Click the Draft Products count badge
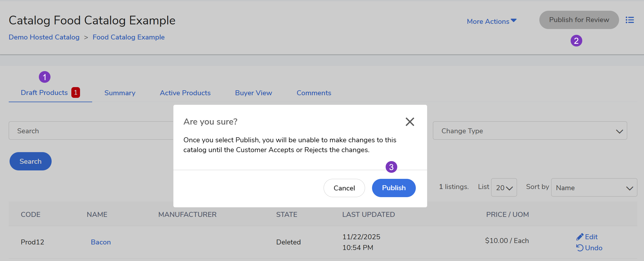 tap(76, 93)
